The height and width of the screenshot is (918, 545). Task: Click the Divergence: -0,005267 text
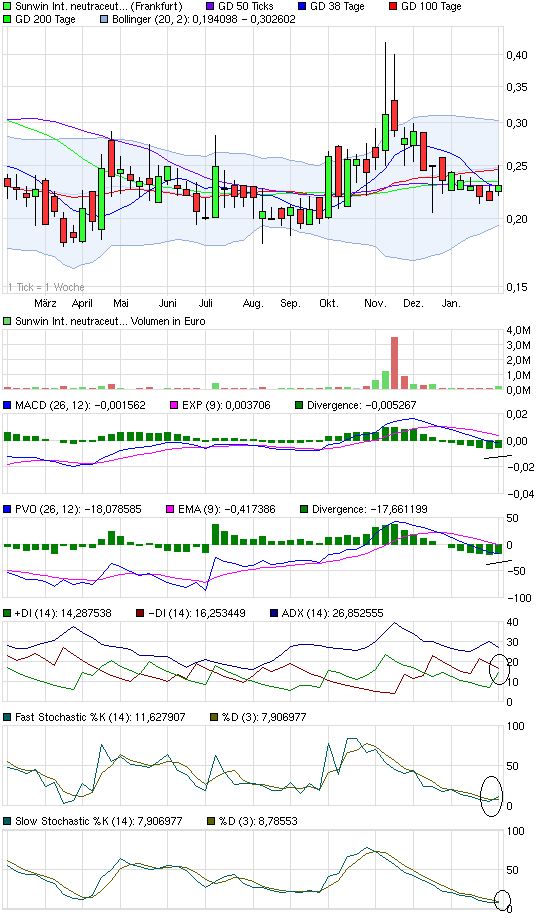pyautogui.click(x=363, y=405)
